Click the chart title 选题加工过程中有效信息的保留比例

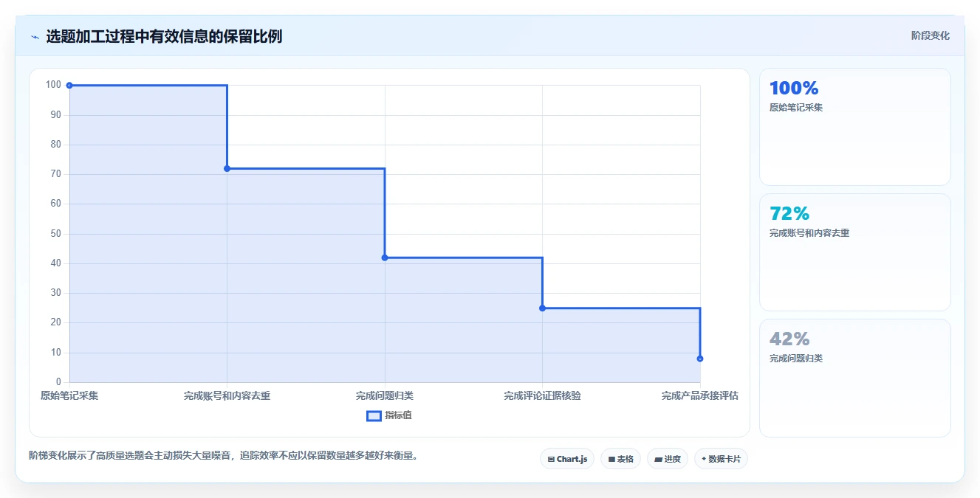tap(164, 36)
